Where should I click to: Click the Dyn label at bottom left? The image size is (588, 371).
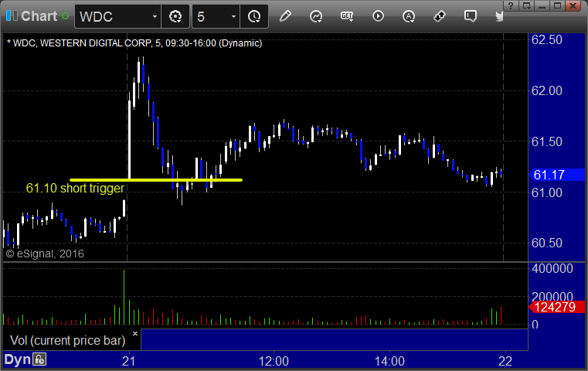(17, 359)
